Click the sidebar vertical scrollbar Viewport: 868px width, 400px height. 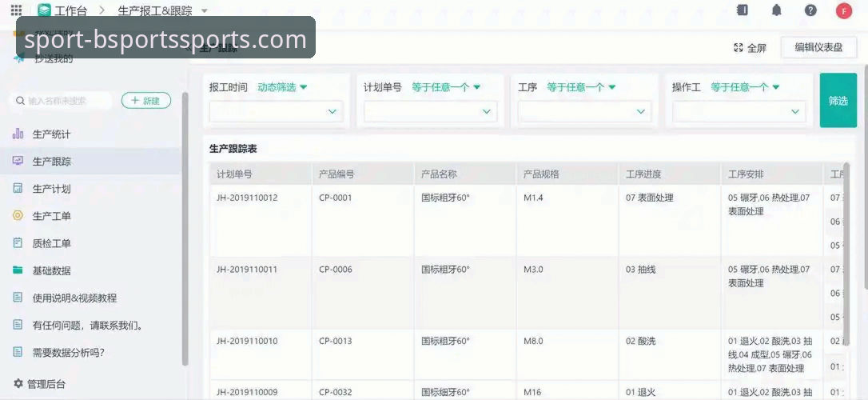pos(185,228)
